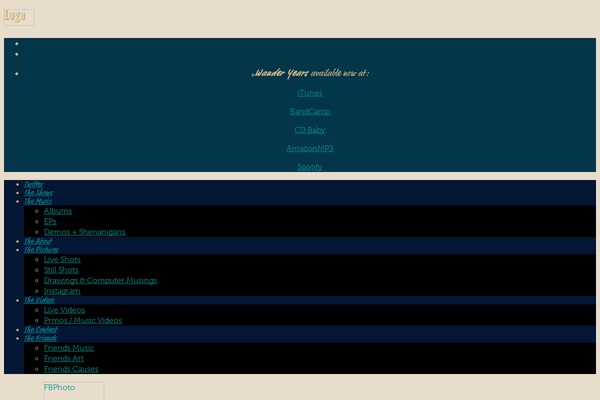Select the Friends Music link

click(69, 348)
